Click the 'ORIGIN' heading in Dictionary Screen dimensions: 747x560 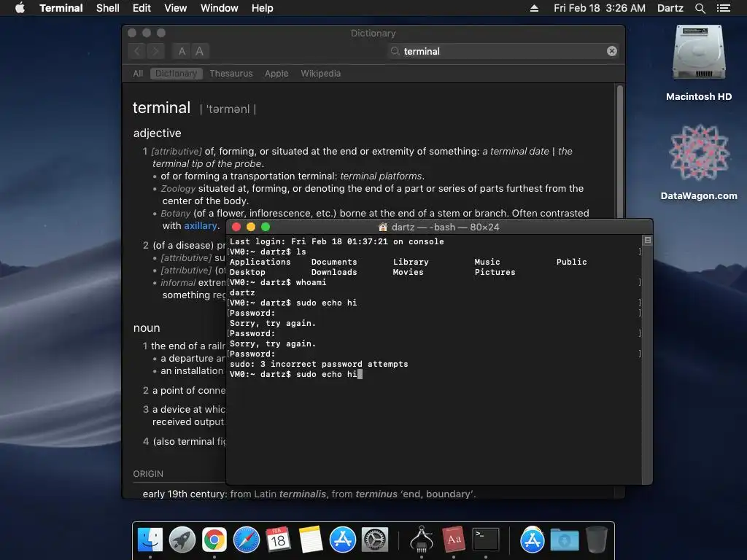148,474
